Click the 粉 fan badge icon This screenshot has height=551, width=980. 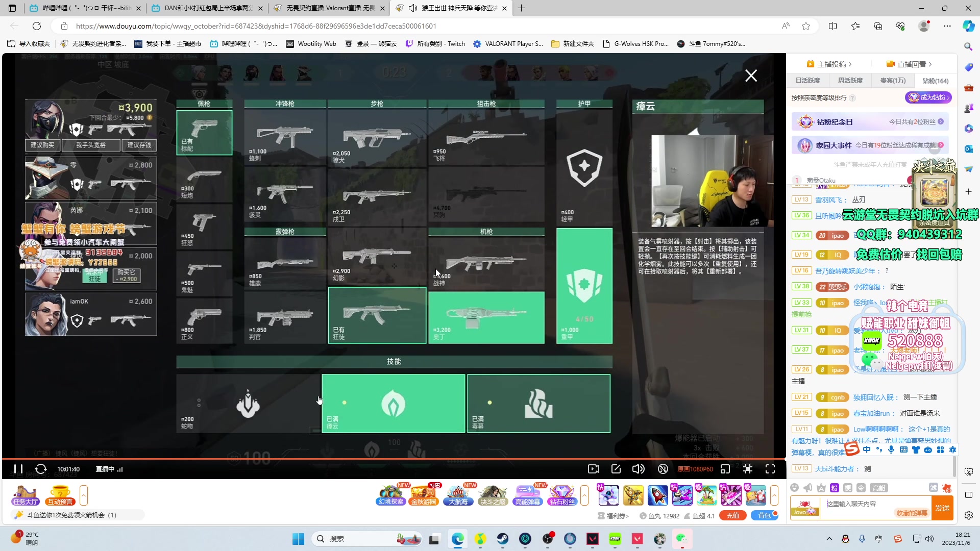(835, 488)
